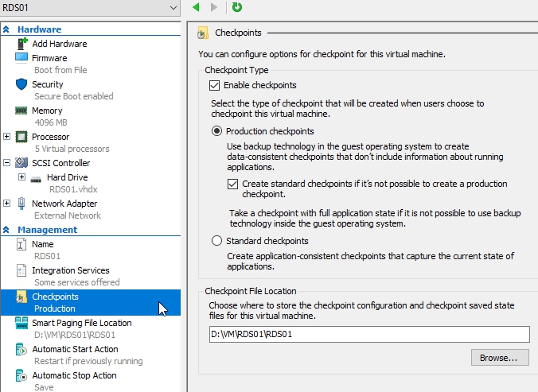This screenshot has height=392, width=538.
Task: Select Smart Paging File Location icon
Action: point(21,323)
